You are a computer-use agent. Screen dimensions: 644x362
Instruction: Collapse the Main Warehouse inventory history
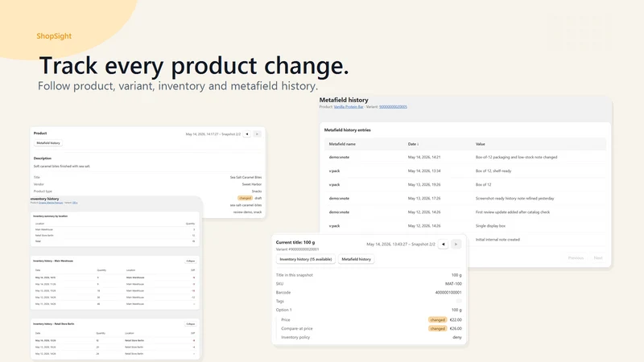click(x=191, y=261)
